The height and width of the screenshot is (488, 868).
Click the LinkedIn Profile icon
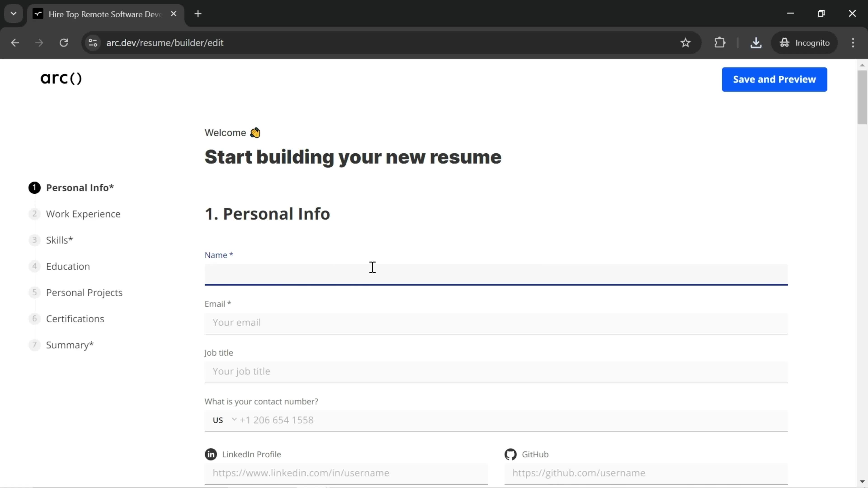[211, 454]
